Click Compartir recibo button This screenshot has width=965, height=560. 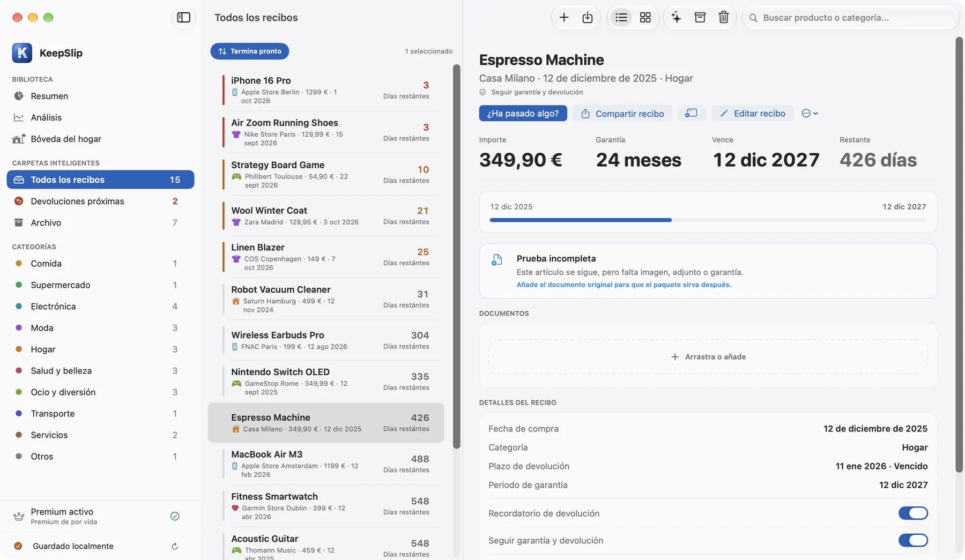point(622,113)
